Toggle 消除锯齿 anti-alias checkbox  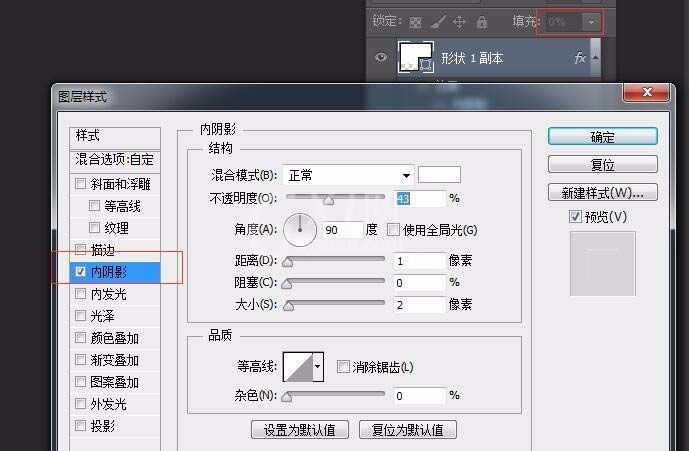pos(343,367)
